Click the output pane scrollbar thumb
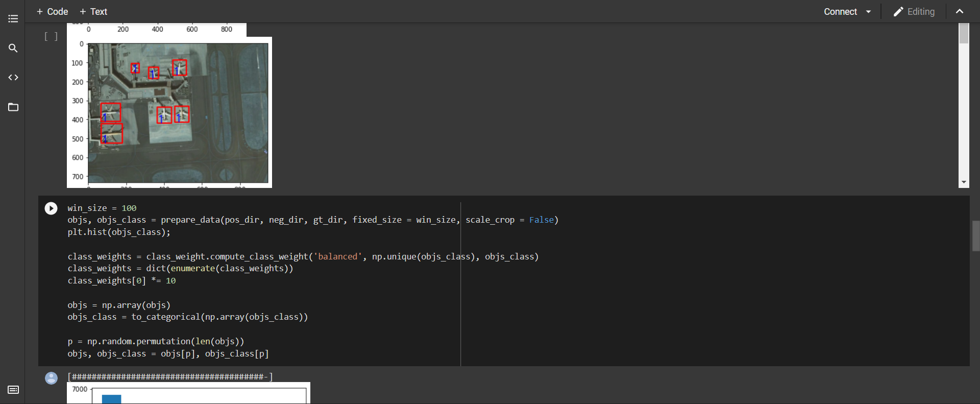Image resolution: width=980 pixels, height=404 pixels. click(x=964, y=33)
